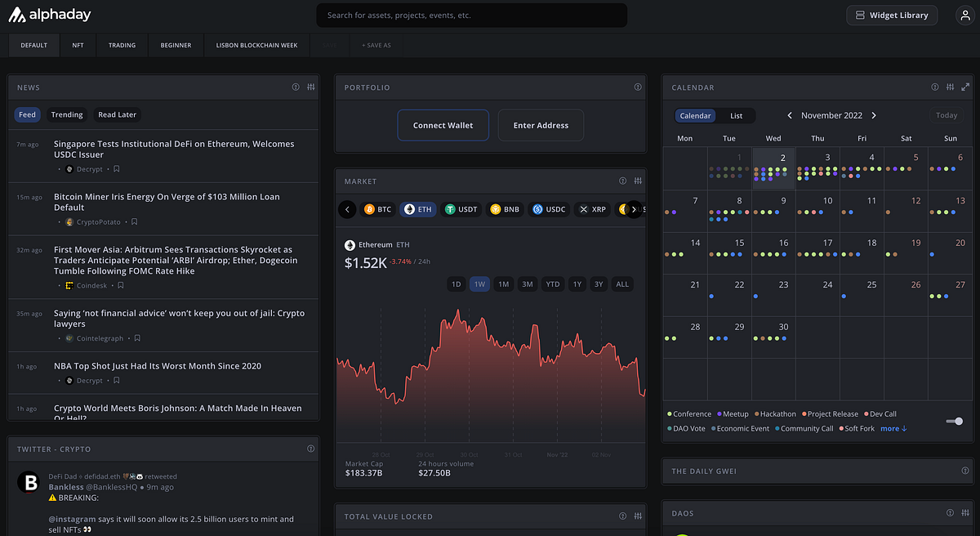Bookmark the NBA Top Shot article
Viewport: 980px width, 536px height.
117,381
